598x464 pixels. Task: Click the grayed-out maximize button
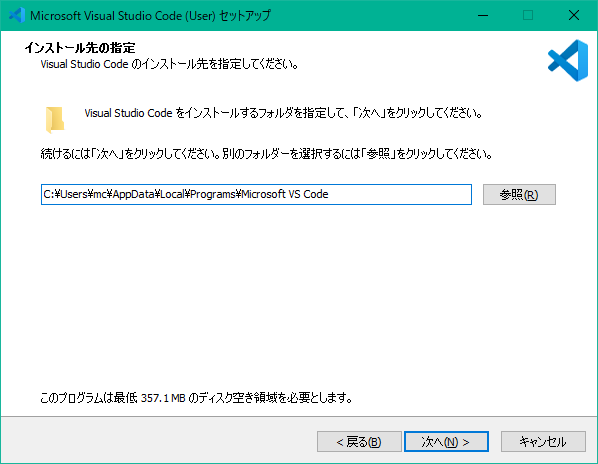528,15
